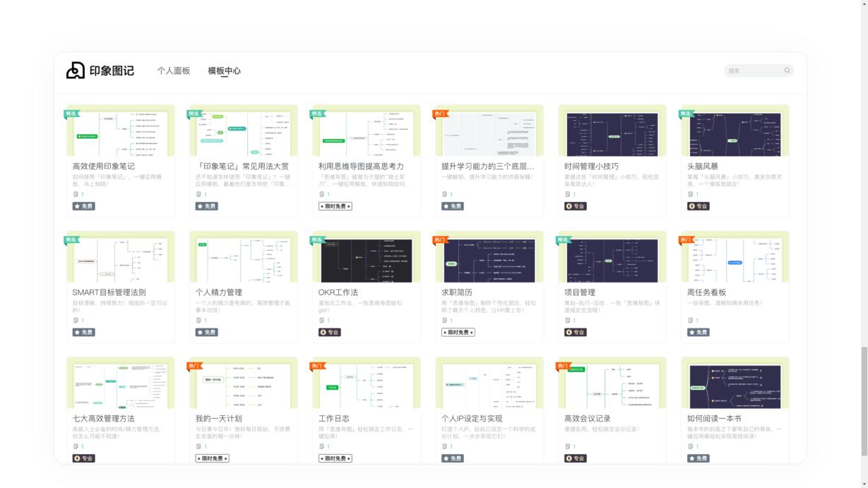
Task: Select the title text 如何阅读一本书
Action: click(714, 419)
